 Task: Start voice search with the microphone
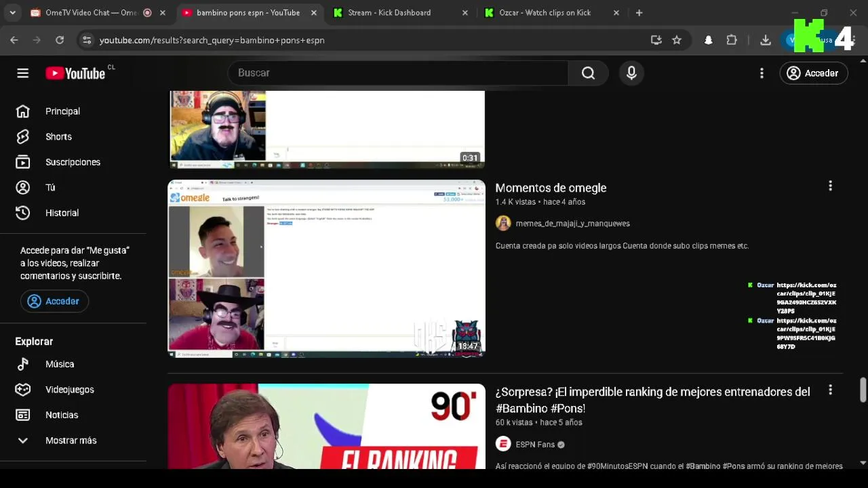[x=631, y=73]
